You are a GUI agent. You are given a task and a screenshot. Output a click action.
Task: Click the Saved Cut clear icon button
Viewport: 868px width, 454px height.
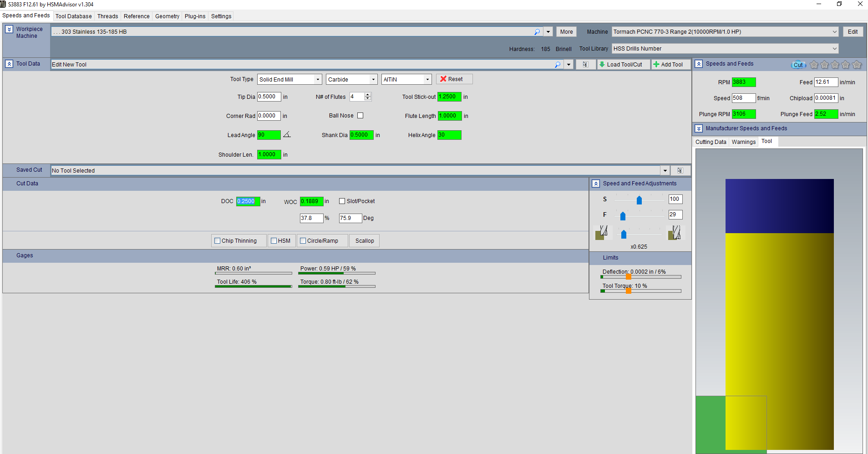(680, 171)
